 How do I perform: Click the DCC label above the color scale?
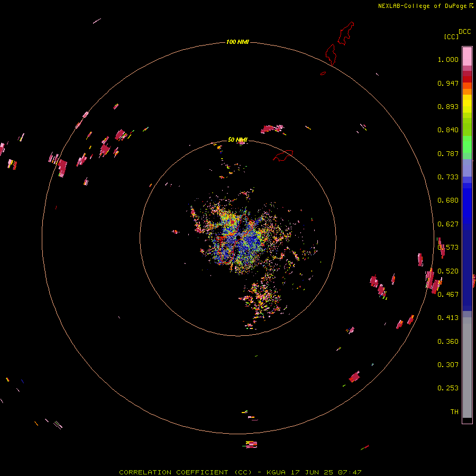(465, 32)
